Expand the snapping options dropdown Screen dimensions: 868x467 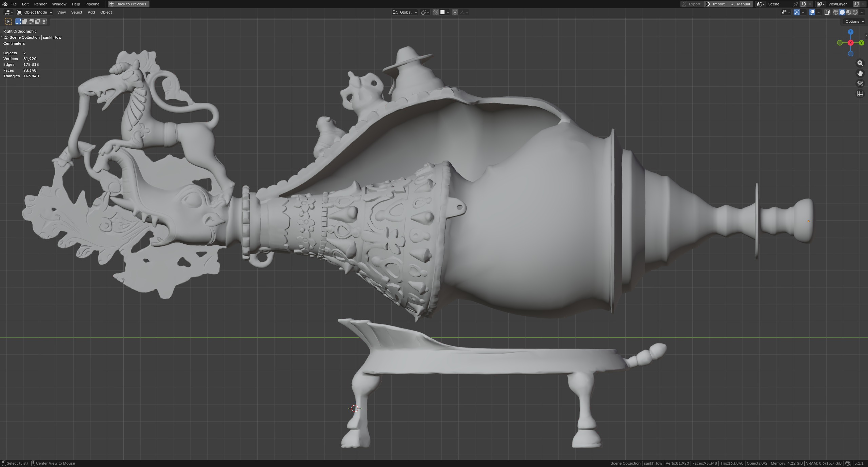(x=445, y=12)
